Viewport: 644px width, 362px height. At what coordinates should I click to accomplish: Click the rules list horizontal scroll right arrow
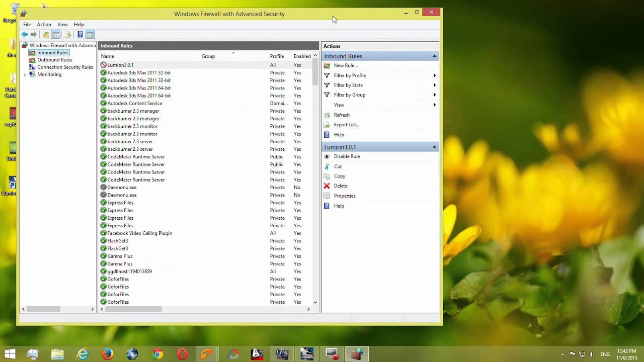point(308,309)
